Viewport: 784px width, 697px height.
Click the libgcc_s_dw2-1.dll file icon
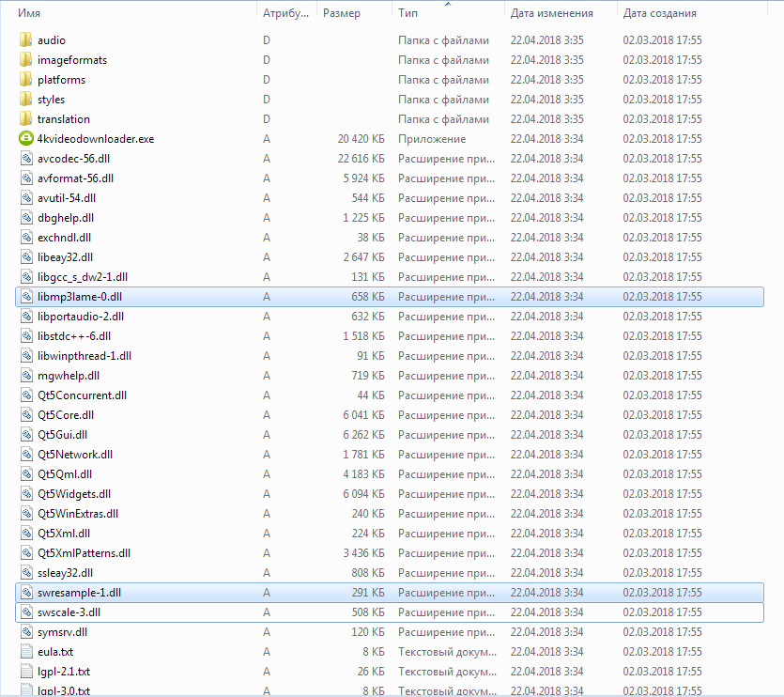click(26, 277)
